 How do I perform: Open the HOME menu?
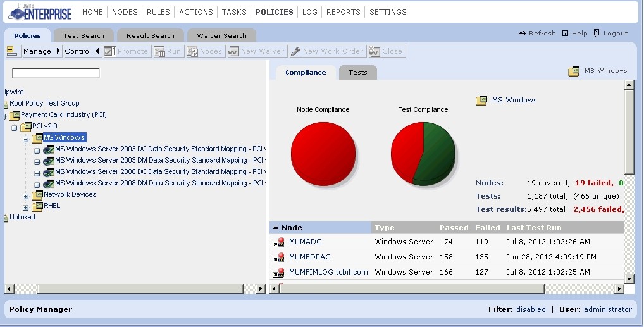pyautogui.click(x=92, y=12)
